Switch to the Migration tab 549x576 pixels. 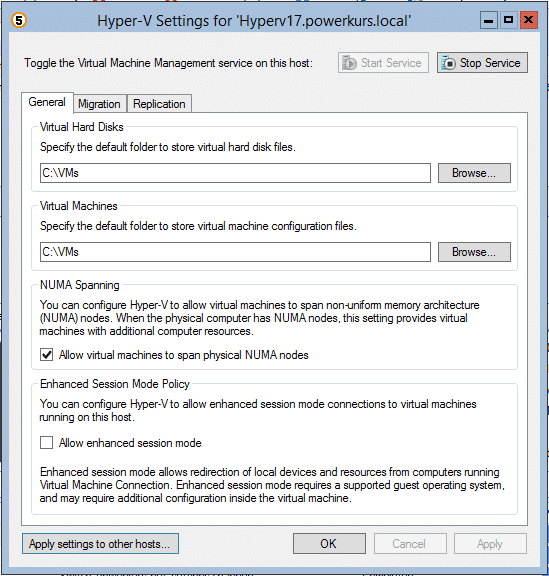click(x=99, y=104)
